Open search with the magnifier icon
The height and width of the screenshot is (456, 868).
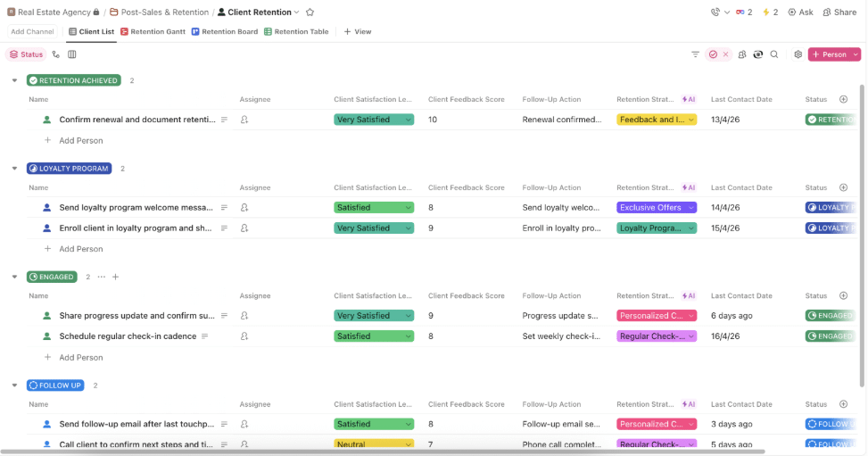774,54
